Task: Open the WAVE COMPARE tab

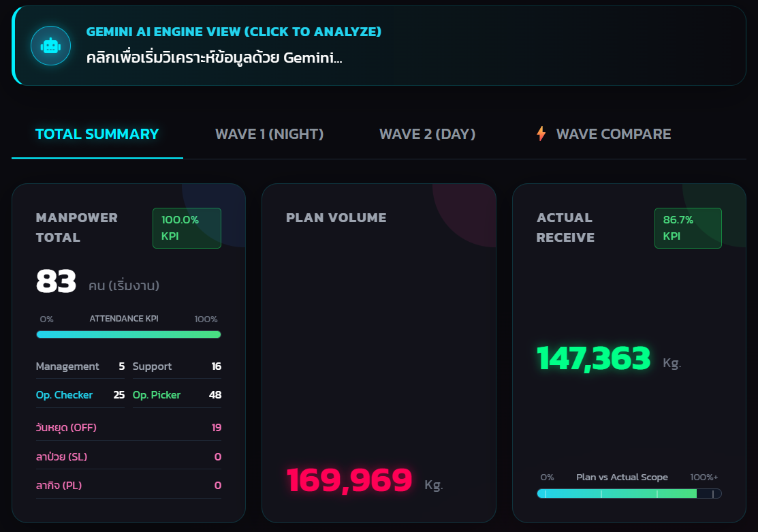Action: click(x=613, y=134)
